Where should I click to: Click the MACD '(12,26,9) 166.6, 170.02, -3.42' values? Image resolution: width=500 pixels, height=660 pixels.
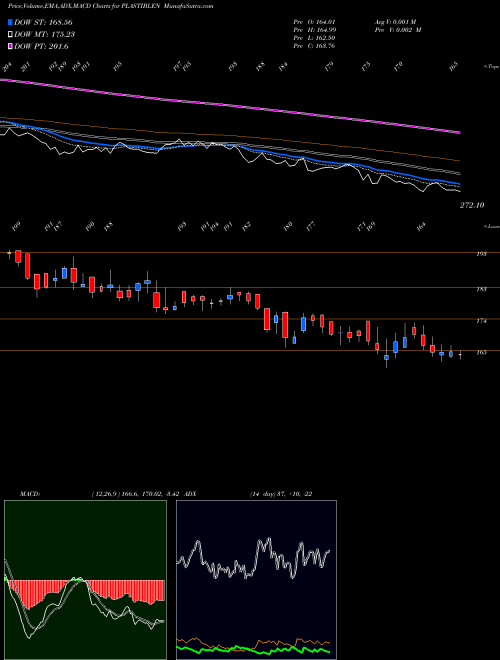[x=136, y=494]
